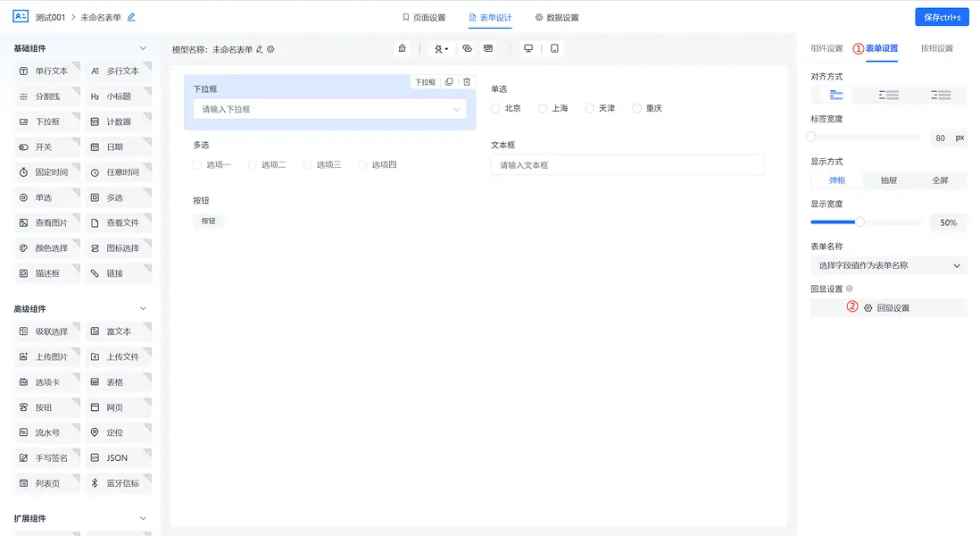Switch to mobile device preview
980x536 pixels.
click(x=554, y=49)
